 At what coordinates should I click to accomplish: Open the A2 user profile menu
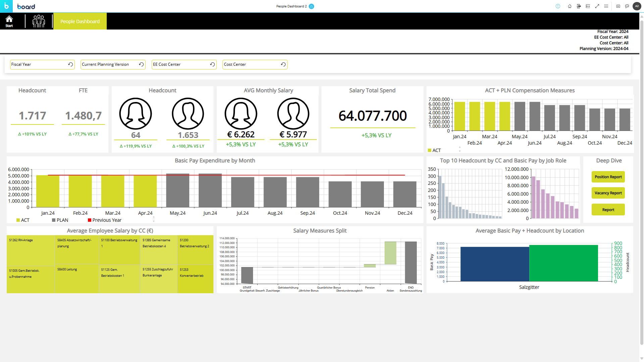coord(637,6)
